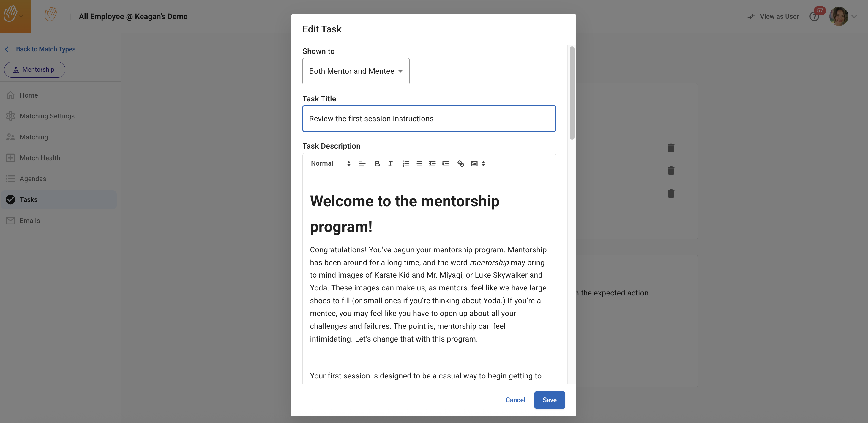
Task: Open the Emails sidebar item
Action: coord(30,221)
